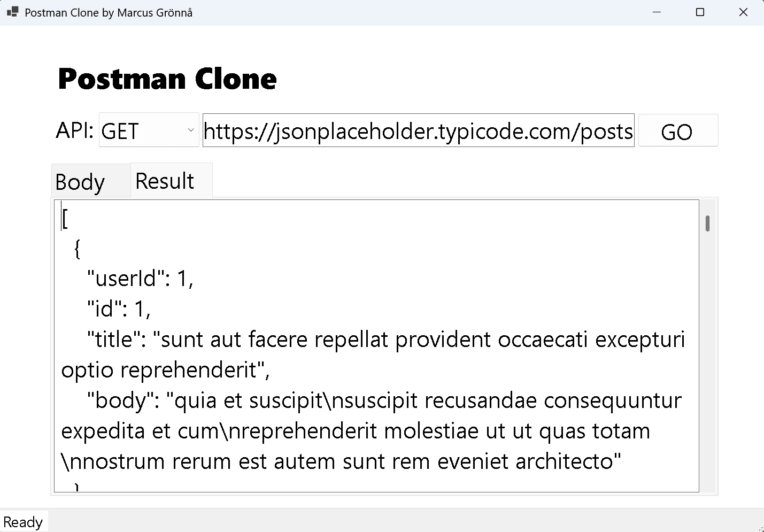Click the "userId" line in the JSON response
The image size is (764, 532).
tap(140, 277)
